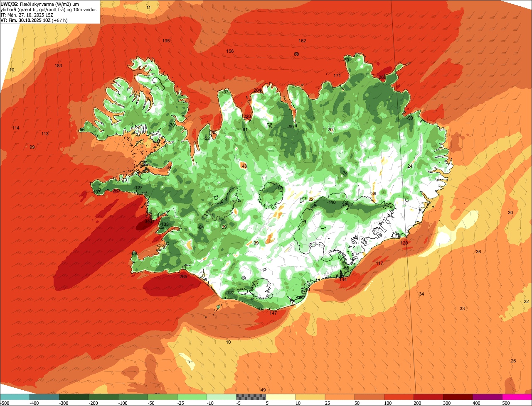The image size is (532, 406).
Task: Click the value -127 on Snæfellsnes peninsula
Action: coord(138,188)
